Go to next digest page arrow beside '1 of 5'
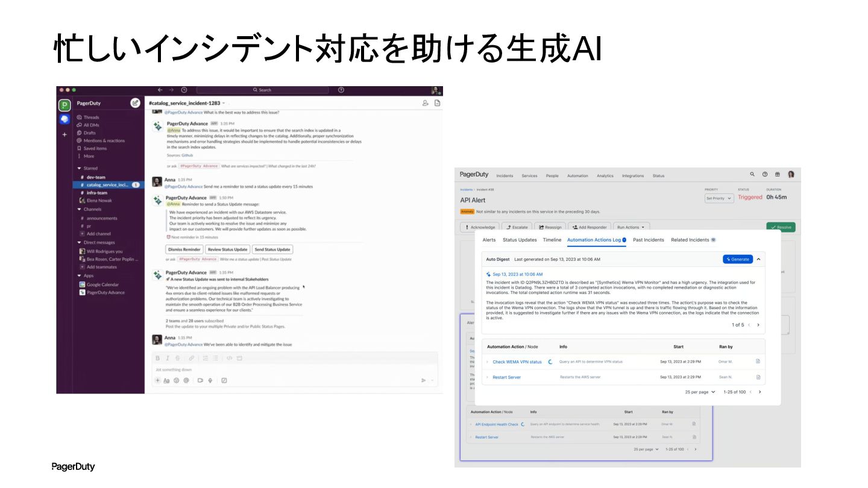Viewport: 868px width, 488px height. tap(758, 325)
